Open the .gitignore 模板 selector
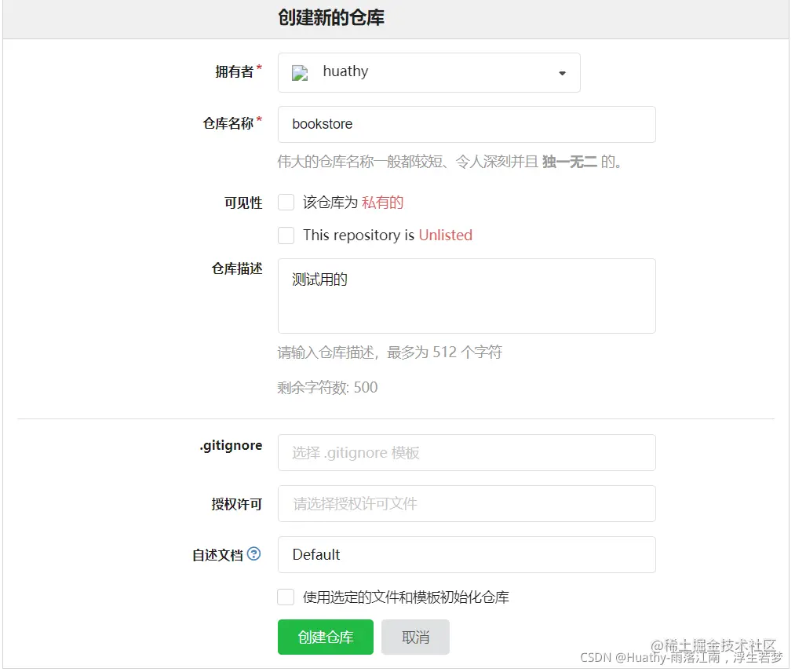Viewport: 795px width, 672px height. click(x=467, y=452)
